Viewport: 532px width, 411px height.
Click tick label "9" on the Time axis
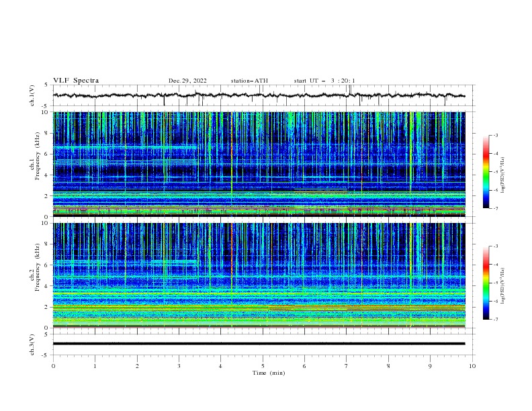pos(430,366)
